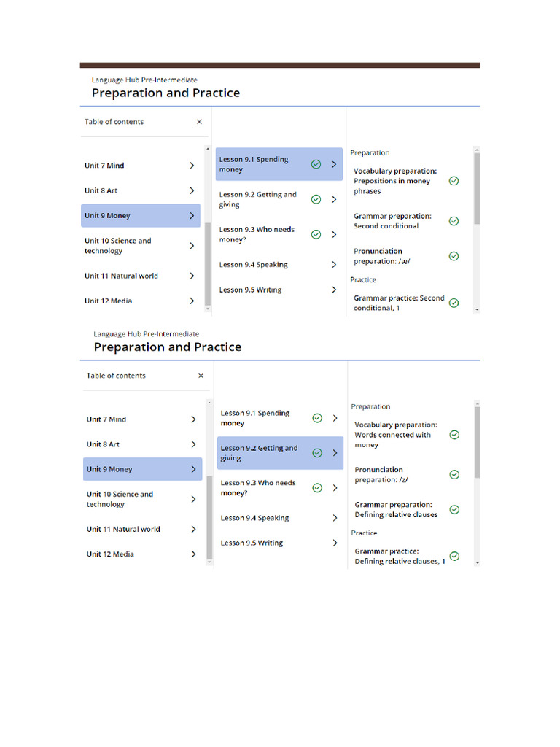Expand the highlighted Lesson 9.2 Getting and giving chevron
560x747 pixels.
pyautogui.click(x=335, y=453)
